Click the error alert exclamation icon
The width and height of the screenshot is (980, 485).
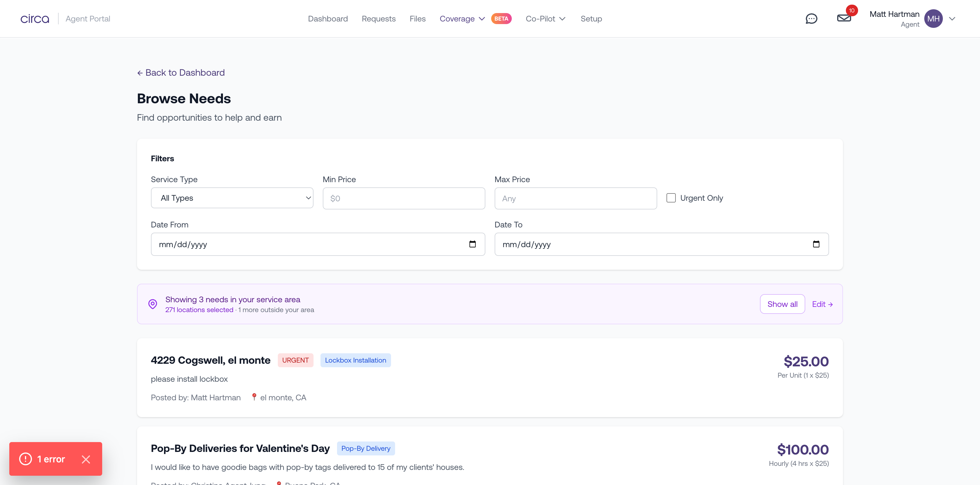[26, 459]
